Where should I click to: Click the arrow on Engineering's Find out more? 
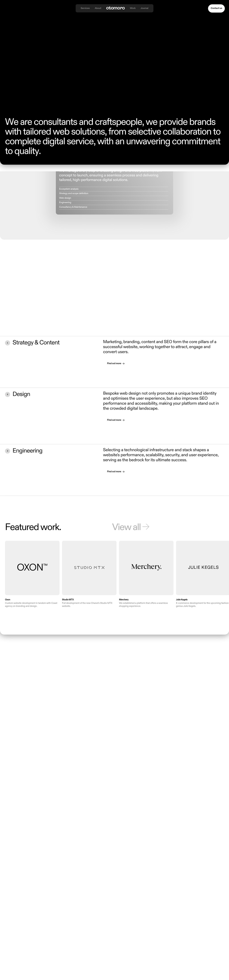(124, 471)
